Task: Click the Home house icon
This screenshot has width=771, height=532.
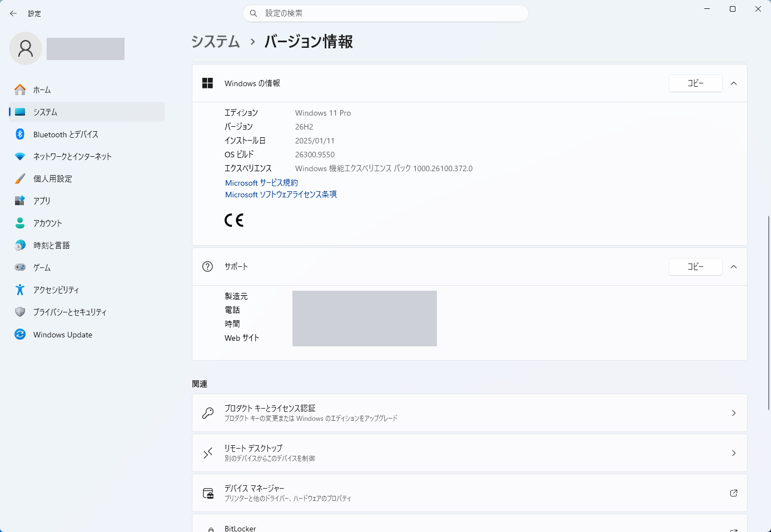Action: [20, 90]
